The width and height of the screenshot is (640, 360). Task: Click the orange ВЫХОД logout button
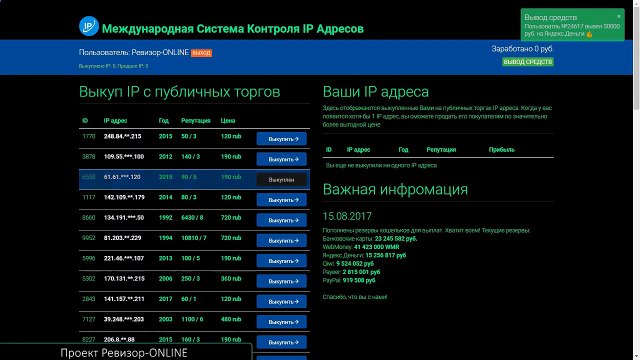pos(201,53)
